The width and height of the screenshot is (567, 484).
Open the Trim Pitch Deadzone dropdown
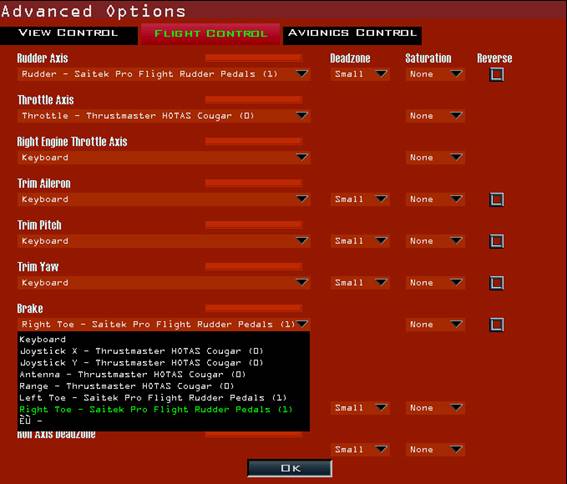(360, 241)
